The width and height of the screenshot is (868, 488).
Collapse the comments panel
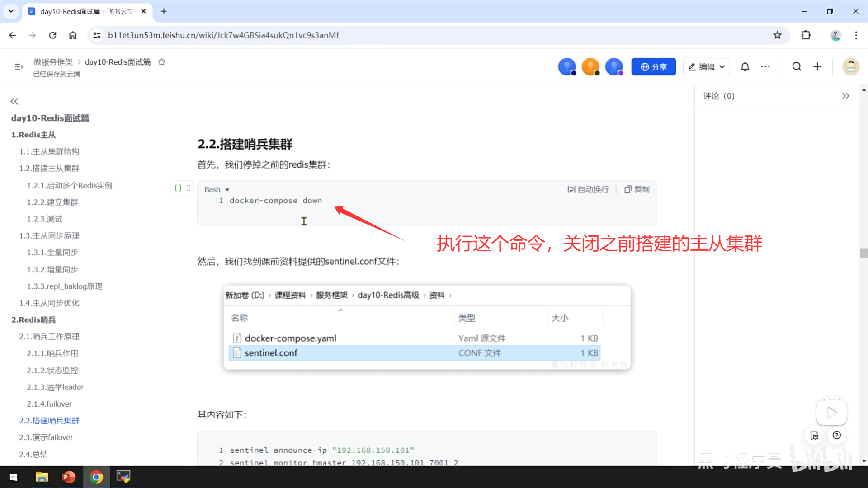[845, 96]
